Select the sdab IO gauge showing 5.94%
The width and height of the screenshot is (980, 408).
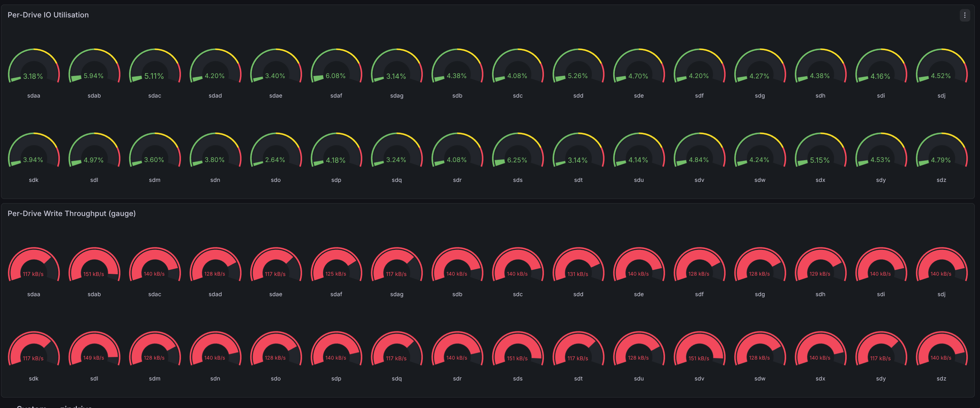pyautogui.click(x=94, y=66)
